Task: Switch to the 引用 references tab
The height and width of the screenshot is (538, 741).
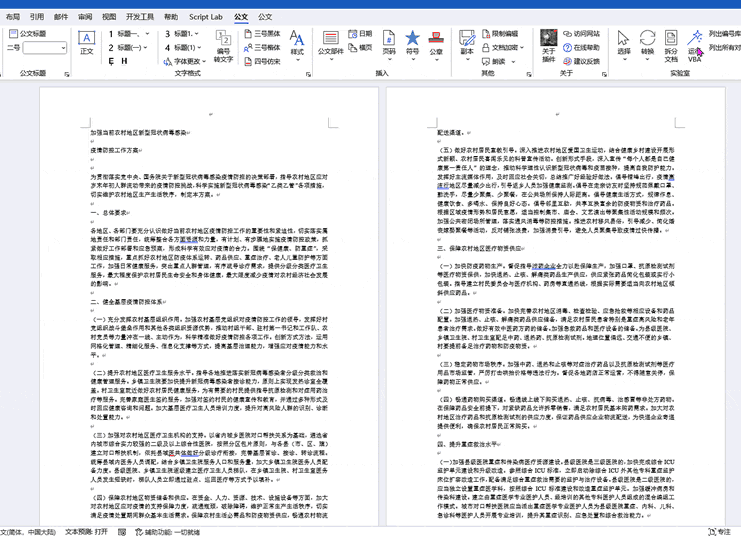Action: pos(36,17)
